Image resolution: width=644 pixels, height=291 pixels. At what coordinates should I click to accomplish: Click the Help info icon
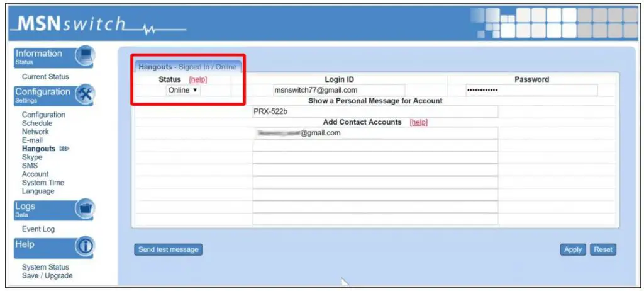85,246
